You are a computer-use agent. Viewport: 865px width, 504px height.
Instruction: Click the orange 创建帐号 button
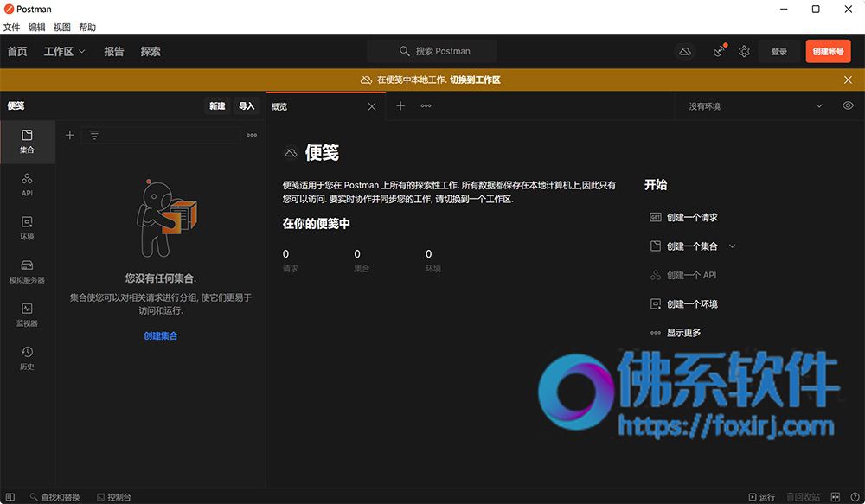click(828, 52)
